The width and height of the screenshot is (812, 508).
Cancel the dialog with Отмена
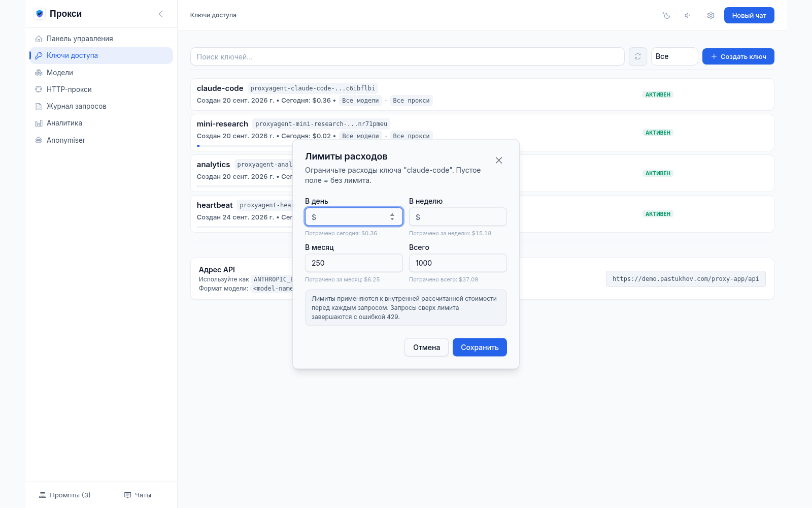[426, 347]
